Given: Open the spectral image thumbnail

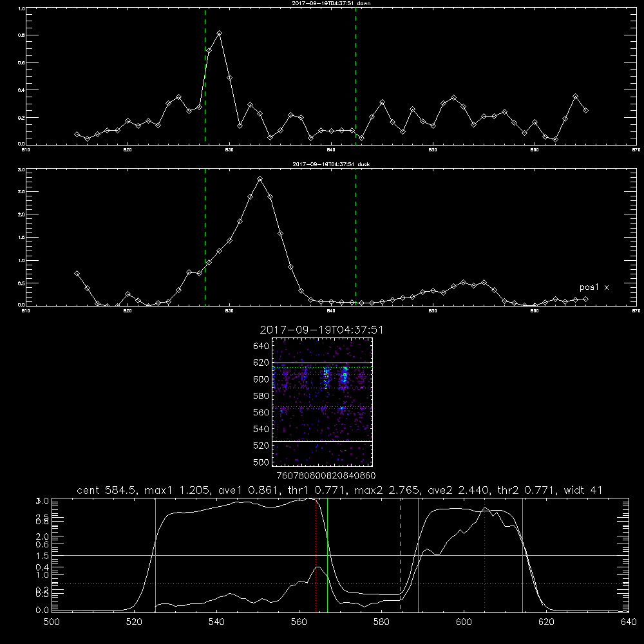Looking at the screenshot, I should click(x=323, y=402).
